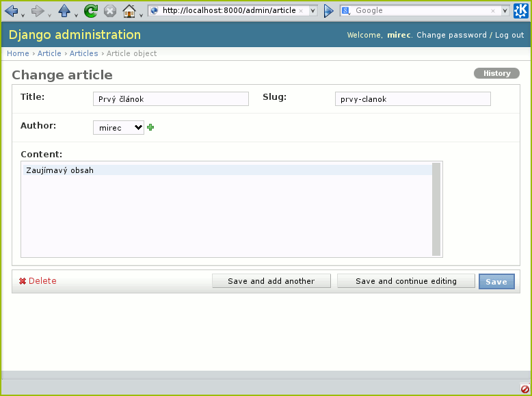This screenshot has width=532, height=396.
Task: Open the Author dropdown showing mirec
Action: tap(118, 128)
